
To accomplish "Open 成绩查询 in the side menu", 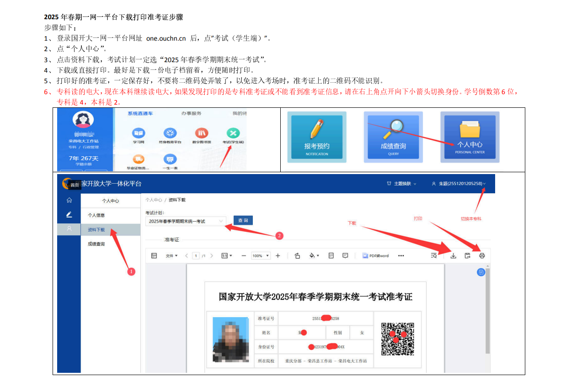I will [96, 244].
